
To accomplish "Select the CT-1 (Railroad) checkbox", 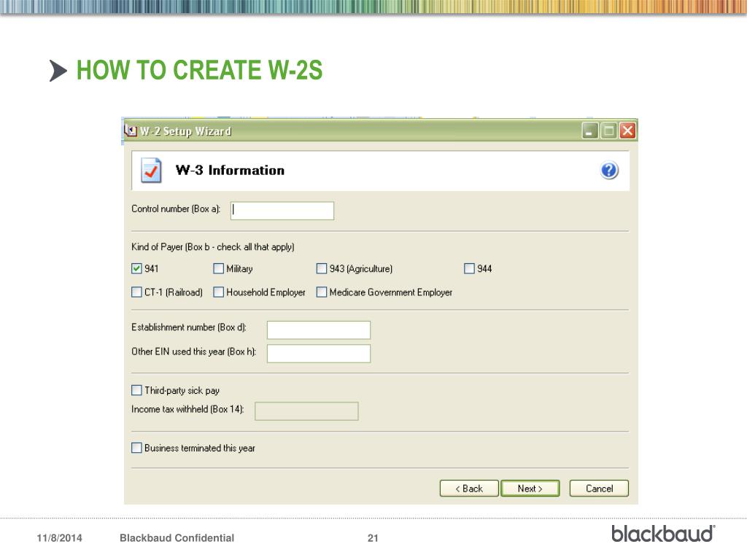I will point(136,292).
